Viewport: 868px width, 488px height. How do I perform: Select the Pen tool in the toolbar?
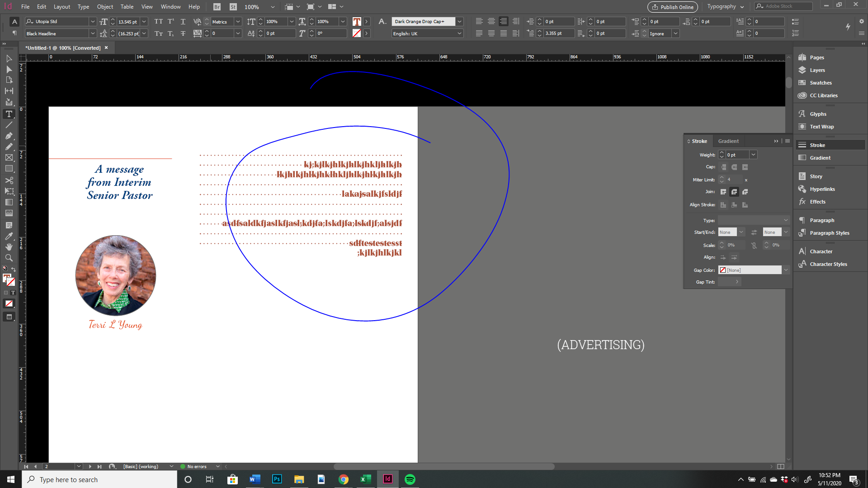pyautogui.click(x=9, y=136)
